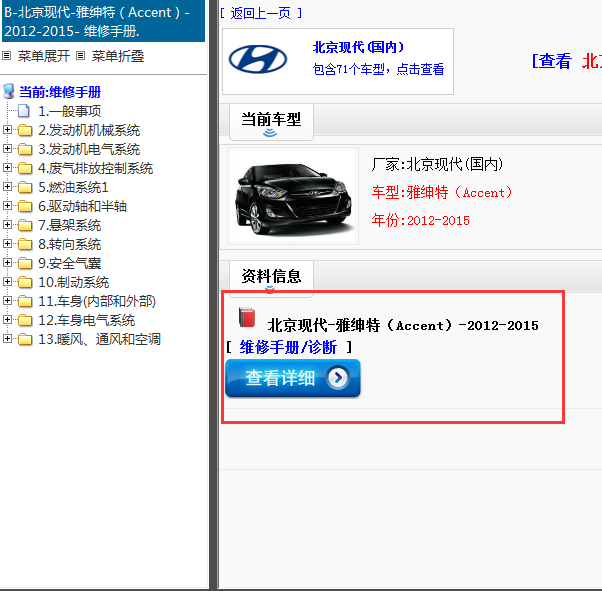Open 1.一般事项 tree item
This screenshot has height=591, width=602.
(69, 111)
